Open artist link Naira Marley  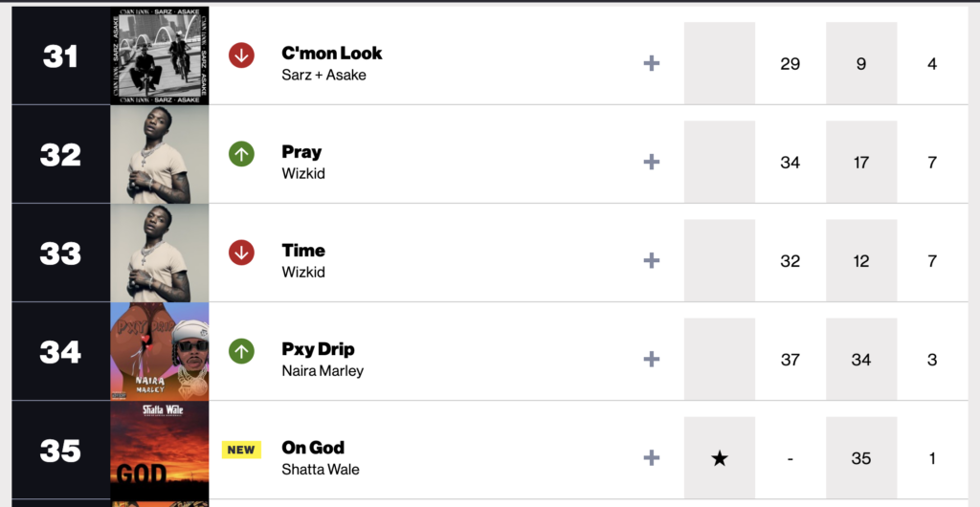pos(323,370)
